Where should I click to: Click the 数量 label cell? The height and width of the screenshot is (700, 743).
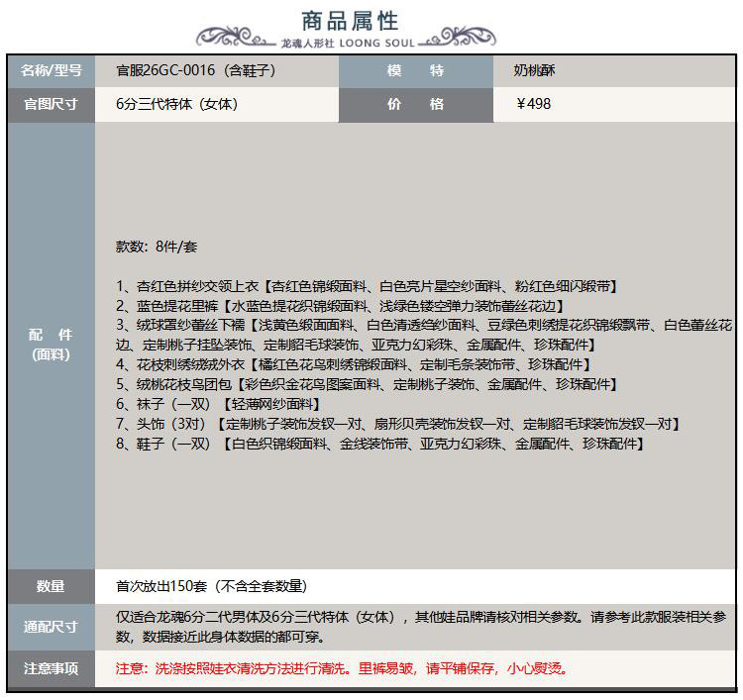52,586
